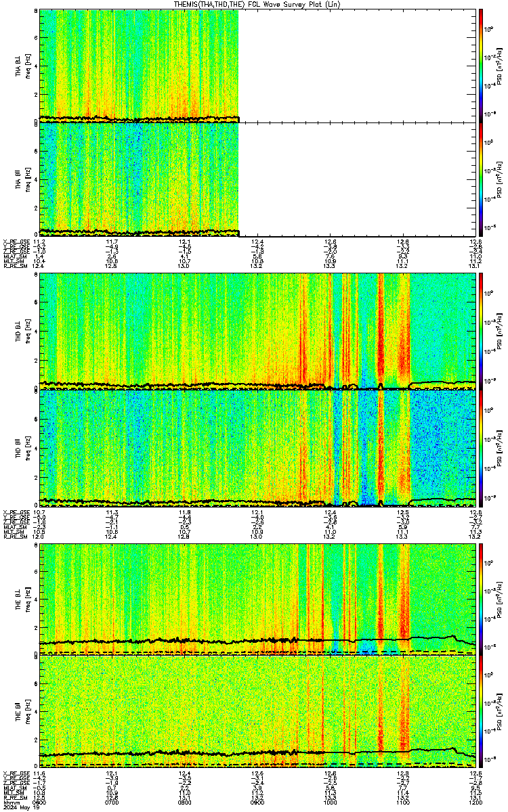Click the freq [Hz] label of THE B-parallel panel
This screenshot has width=508, height=812.
28,711
